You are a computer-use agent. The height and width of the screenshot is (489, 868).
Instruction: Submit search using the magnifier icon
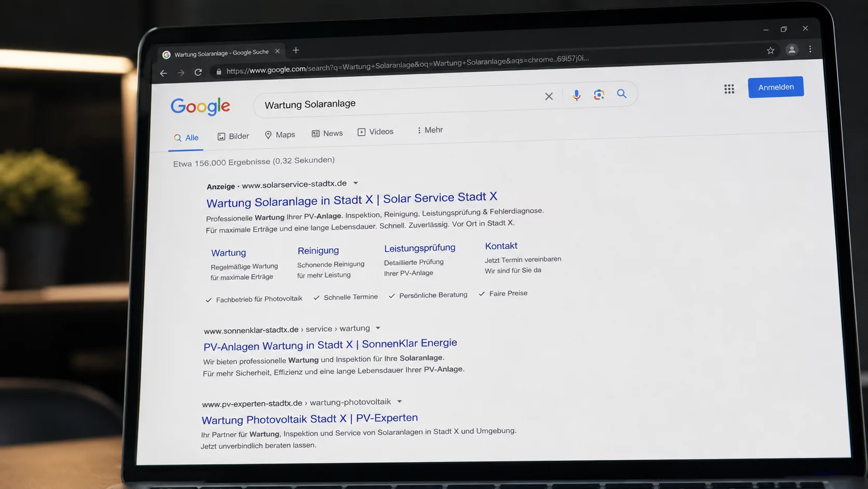pyautogui.click(x=621, y=94)
